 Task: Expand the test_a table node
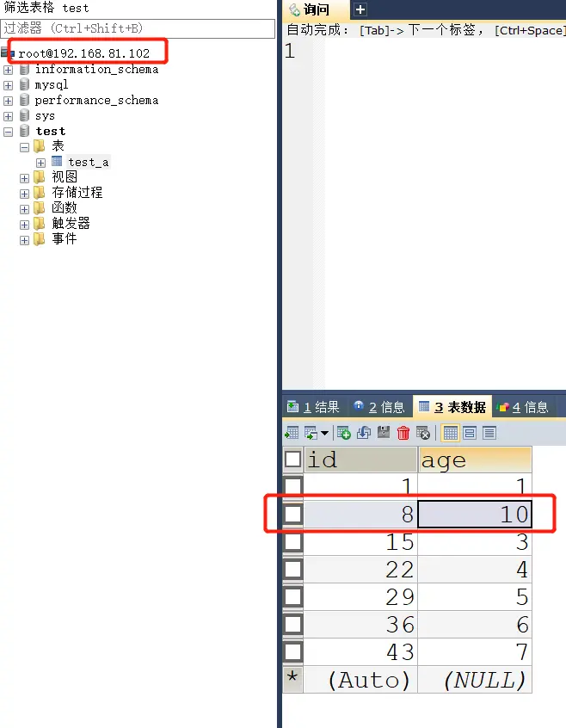click(40, 163)
